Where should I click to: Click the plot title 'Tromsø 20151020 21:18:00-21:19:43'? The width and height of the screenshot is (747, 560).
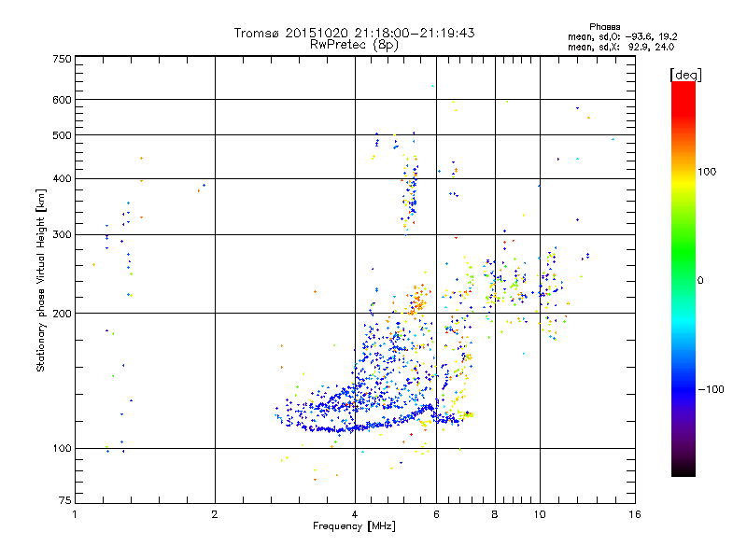point(354,33)
